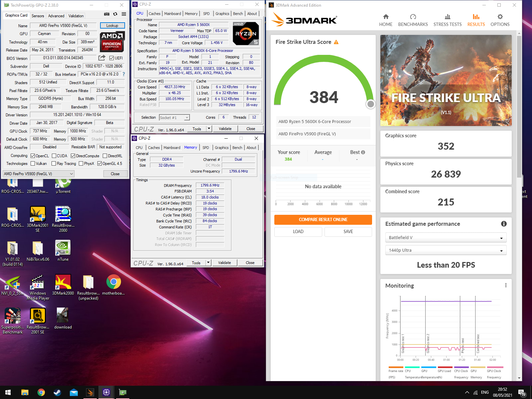Screen dimensions: 532x399
Task: Open the GPU-Z hamburger menu
Action: coord(124,14)
